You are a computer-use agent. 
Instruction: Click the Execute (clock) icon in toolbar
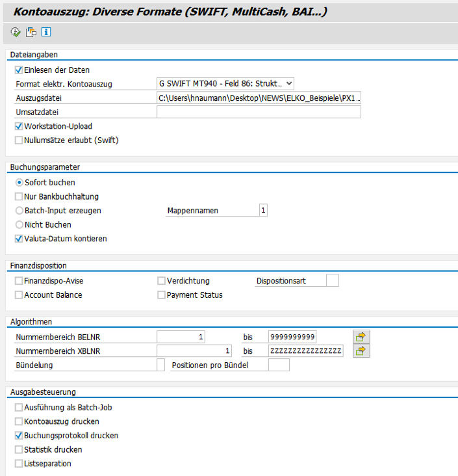point(16,32)
